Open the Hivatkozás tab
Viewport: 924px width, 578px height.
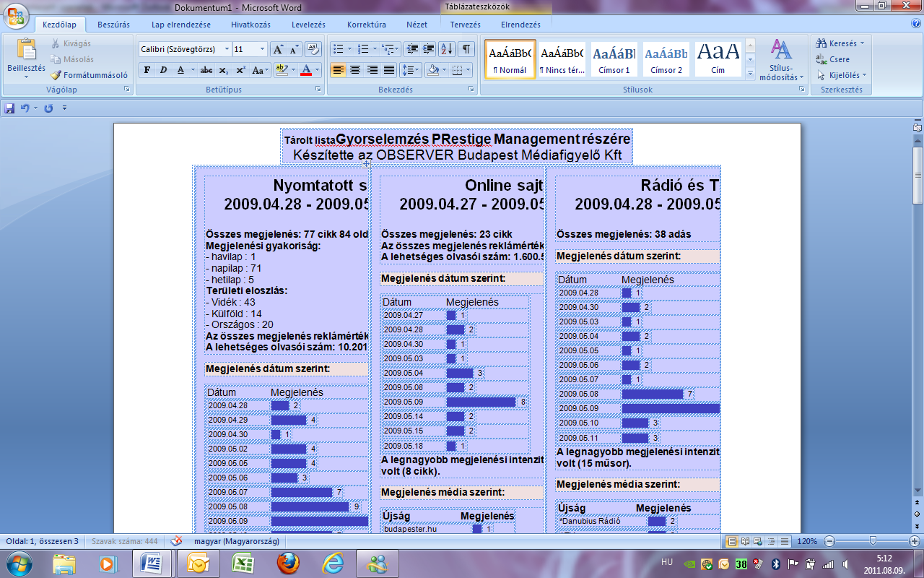coord(251,24)
